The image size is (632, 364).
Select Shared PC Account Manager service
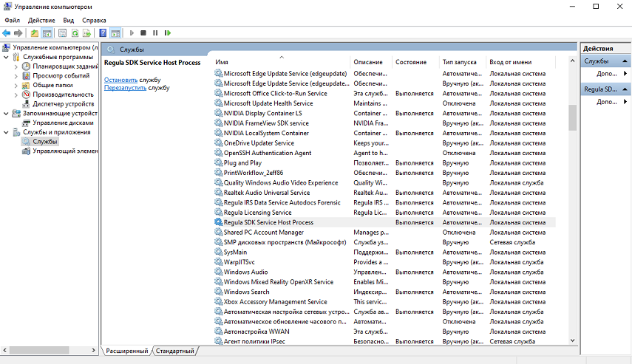pos(384,233)
